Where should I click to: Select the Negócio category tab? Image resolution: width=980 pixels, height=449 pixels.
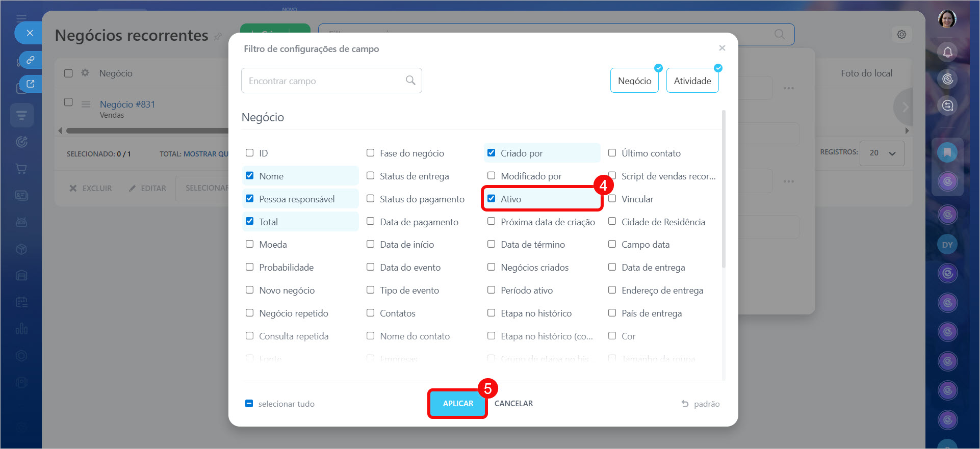(634, 81)
